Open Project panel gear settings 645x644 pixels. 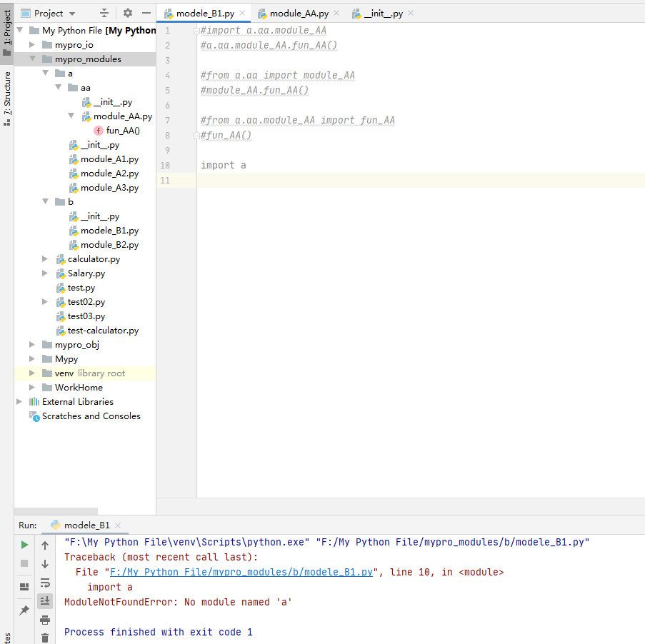[x=128, y=13]
